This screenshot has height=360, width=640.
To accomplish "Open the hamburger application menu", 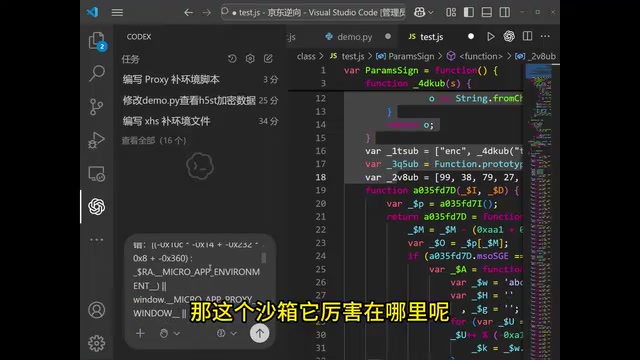I will click(x=117, y=13).
